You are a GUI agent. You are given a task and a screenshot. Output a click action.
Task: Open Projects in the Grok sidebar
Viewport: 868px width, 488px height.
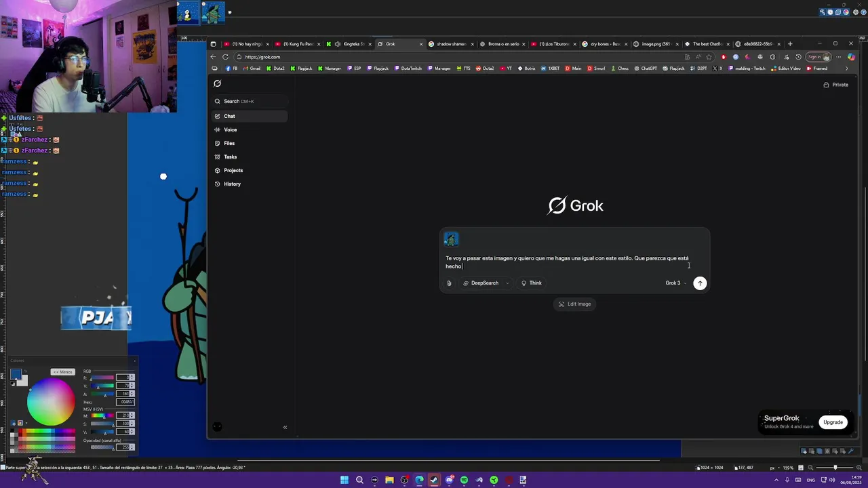(250, 170)
